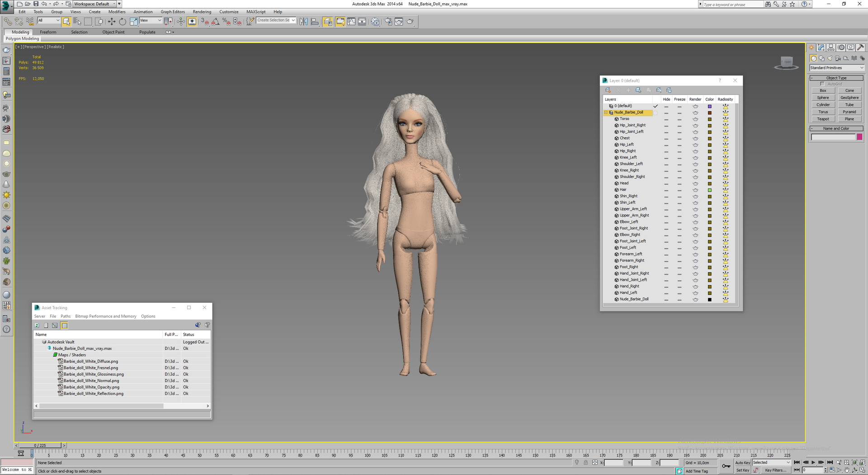Open Select by Name dialog
The width and height of the screenshot is (868, 475).
point(77,21)
